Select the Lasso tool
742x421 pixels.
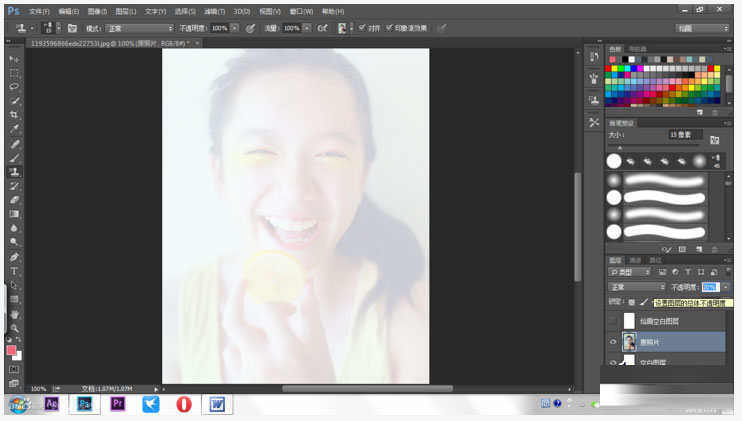pyautogui.click(x=14, y=87)
